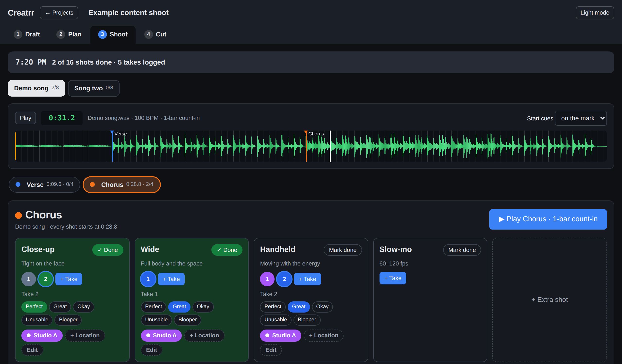The height and width of the screenshot is (364, 622).
Task: Add a location to the Handheld shot
Action: tap(323, 335)
